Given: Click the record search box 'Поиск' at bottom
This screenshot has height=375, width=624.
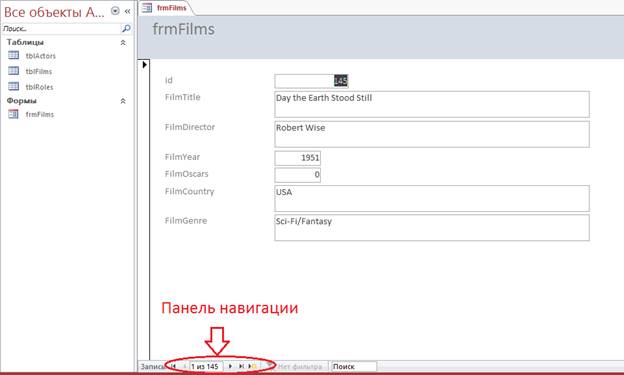Looking at the screenshot, I should pyautogui.click(x=354, y=366).
